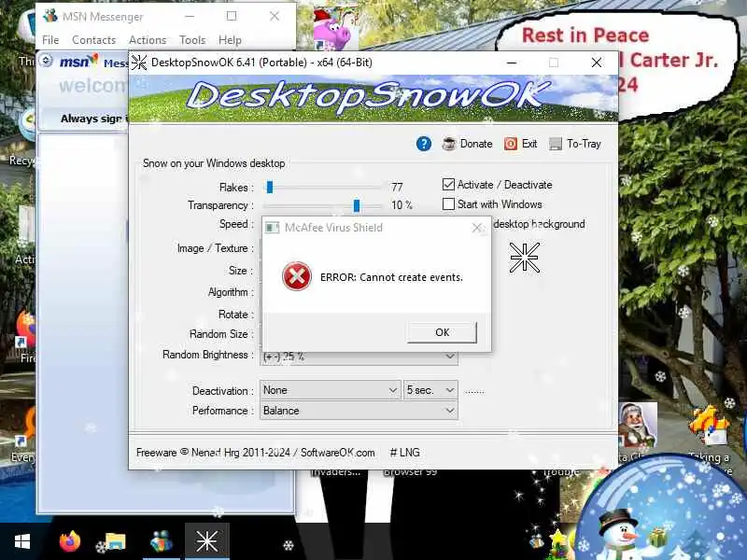This screenshot has width=747, height=560.
Task: Click the MSN Messenger title bar icon
Action: coord(50,16)
